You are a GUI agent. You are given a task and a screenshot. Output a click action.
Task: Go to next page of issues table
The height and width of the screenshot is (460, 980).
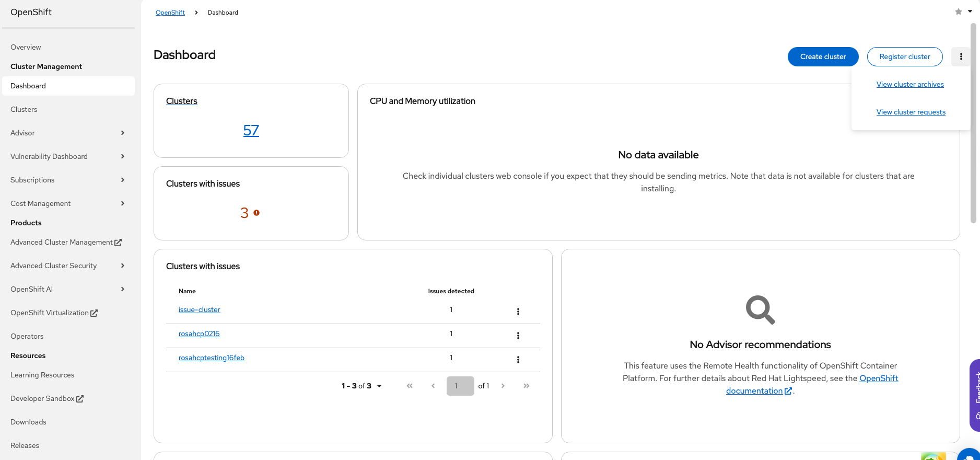(x=503, y=386)
